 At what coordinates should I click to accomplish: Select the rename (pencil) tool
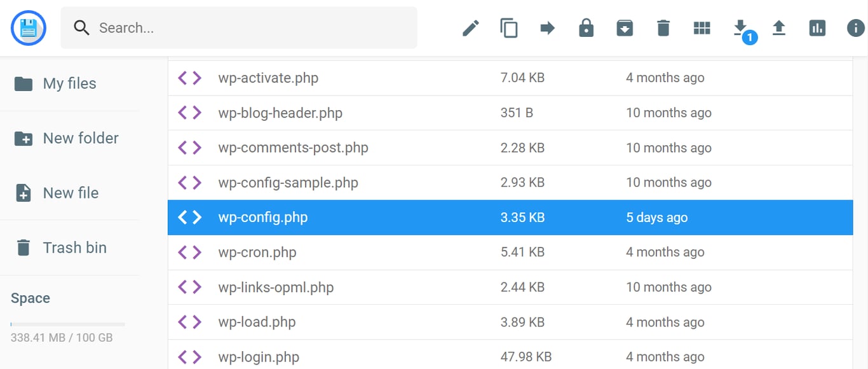470,27
